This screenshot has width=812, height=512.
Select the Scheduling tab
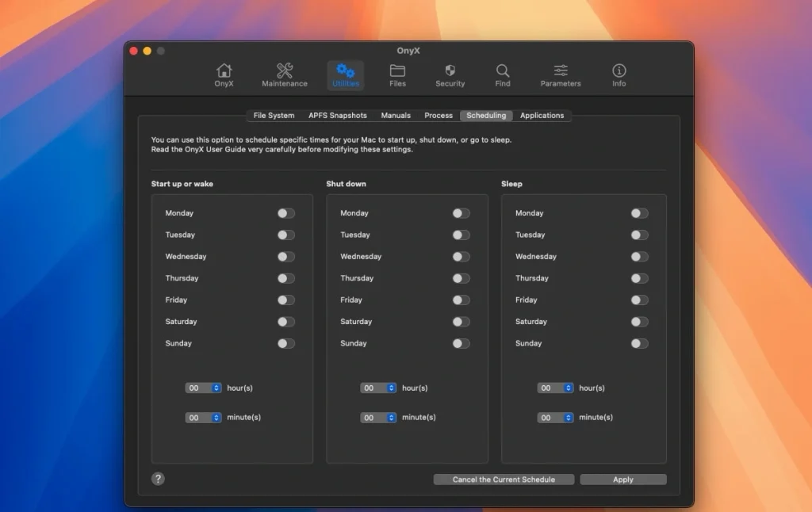tap(486, 116)
